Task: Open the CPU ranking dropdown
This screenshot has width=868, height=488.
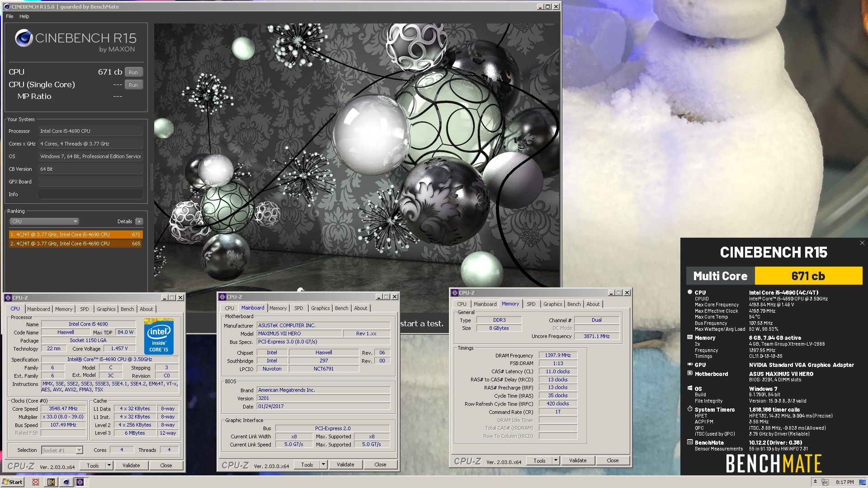Action: point(44,221)
